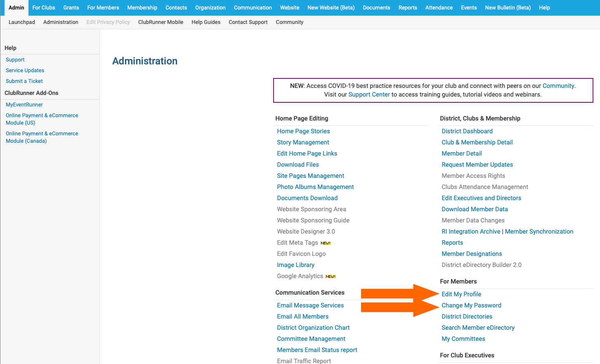Switch to the Membership menu tab
The height and width of the screenshot is (364, 600).
pos(142,7)
